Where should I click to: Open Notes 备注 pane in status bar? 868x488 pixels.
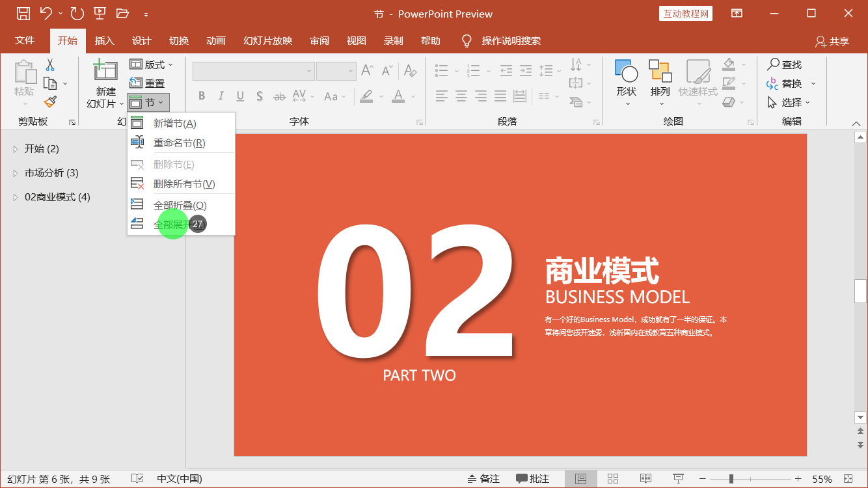483,479
